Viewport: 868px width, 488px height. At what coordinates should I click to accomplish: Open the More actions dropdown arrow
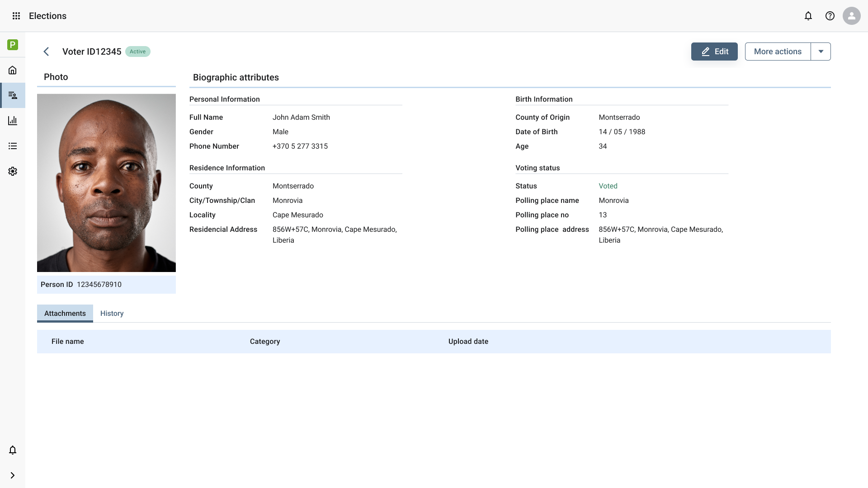point(821,52)
